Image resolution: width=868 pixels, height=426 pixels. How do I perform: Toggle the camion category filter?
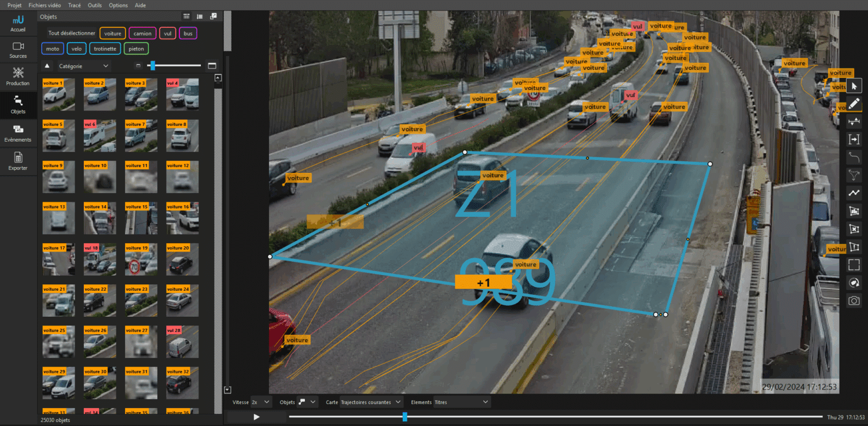(x=142, y=34)
